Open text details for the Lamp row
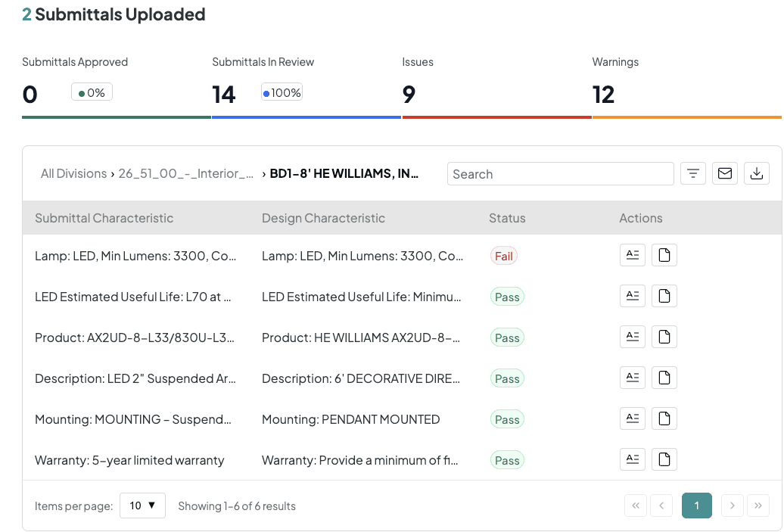 click(x=633, y=255)
